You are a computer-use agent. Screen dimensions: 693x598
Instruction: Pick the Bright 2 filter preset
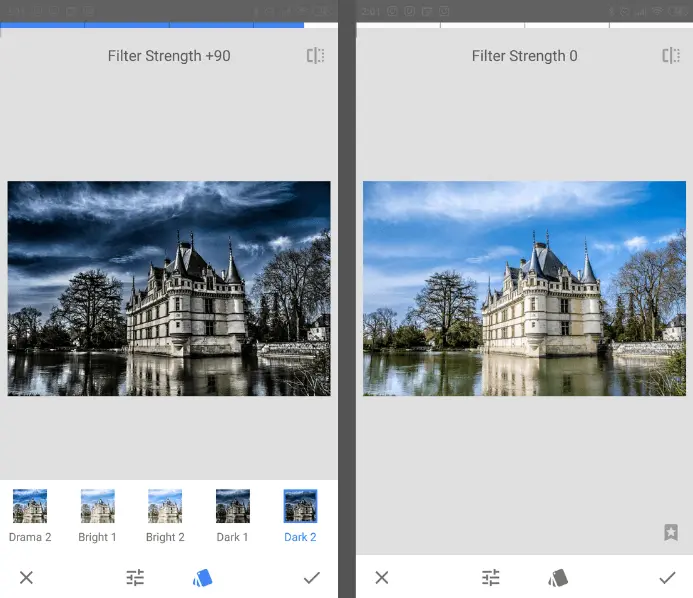pos(165,508)
